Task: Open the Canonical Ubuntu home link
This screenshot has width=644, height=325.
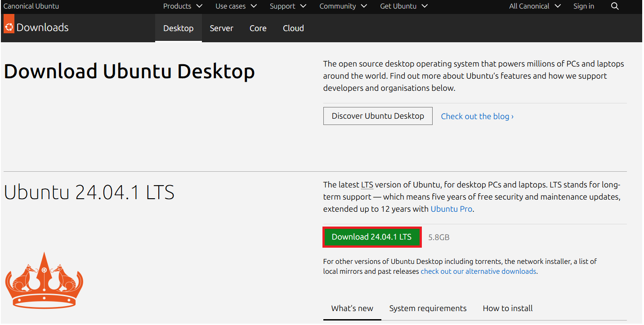Action: tap(31, 6)
